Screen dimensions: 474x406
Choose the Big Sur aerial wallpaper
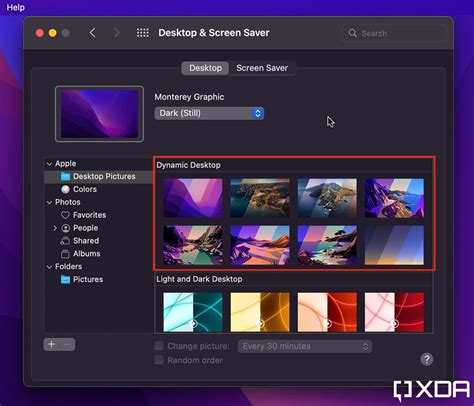coord(260,198)
